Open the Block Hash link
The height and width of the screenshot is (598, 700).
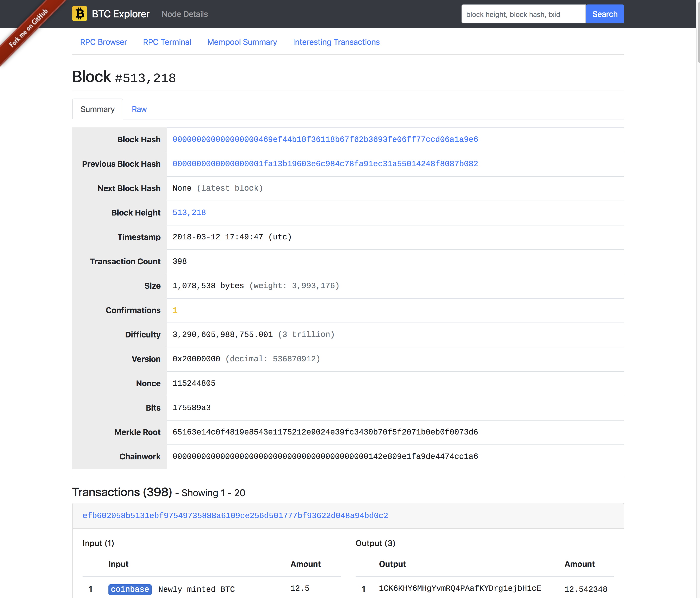(x=325, y=139)
